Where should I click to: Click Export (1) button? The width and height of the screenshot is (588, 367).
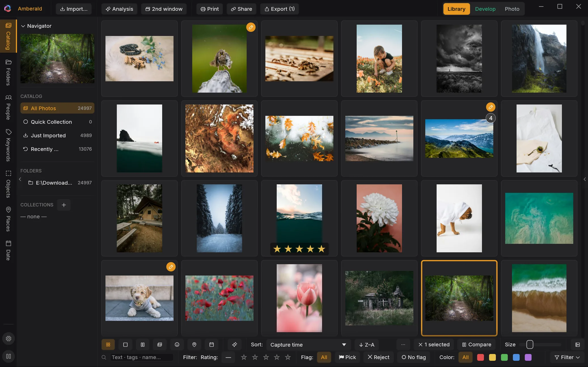click(x=280, y=9)
